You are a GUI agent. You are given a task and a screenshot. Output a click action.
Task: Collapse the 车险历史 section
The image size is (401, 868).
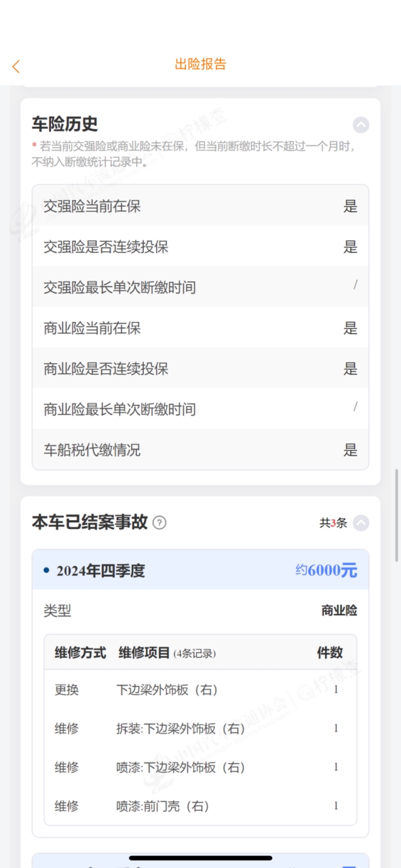tap(361, 125)
